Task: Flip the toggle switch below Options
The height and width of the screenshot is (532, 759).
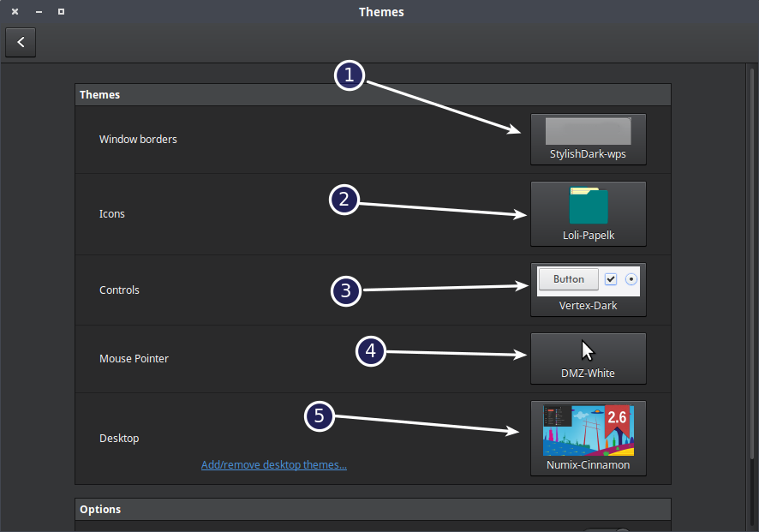Action: 608,529
